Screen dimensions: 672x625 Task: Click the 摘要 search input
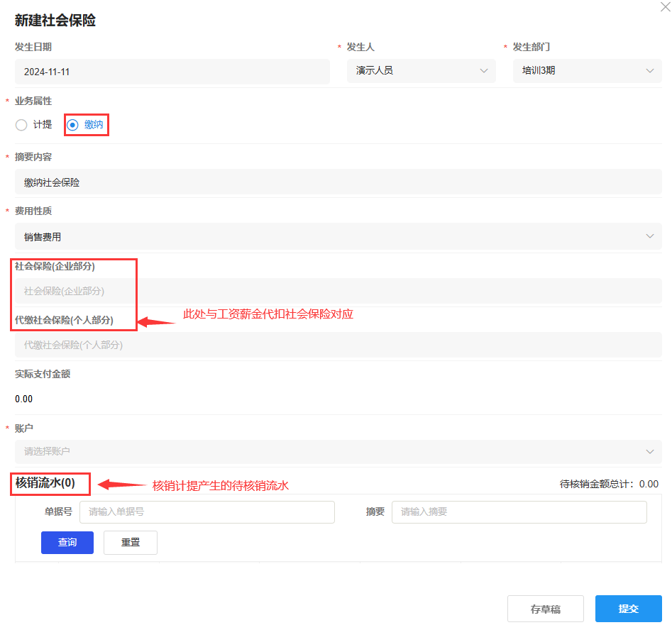coord(519,512)
